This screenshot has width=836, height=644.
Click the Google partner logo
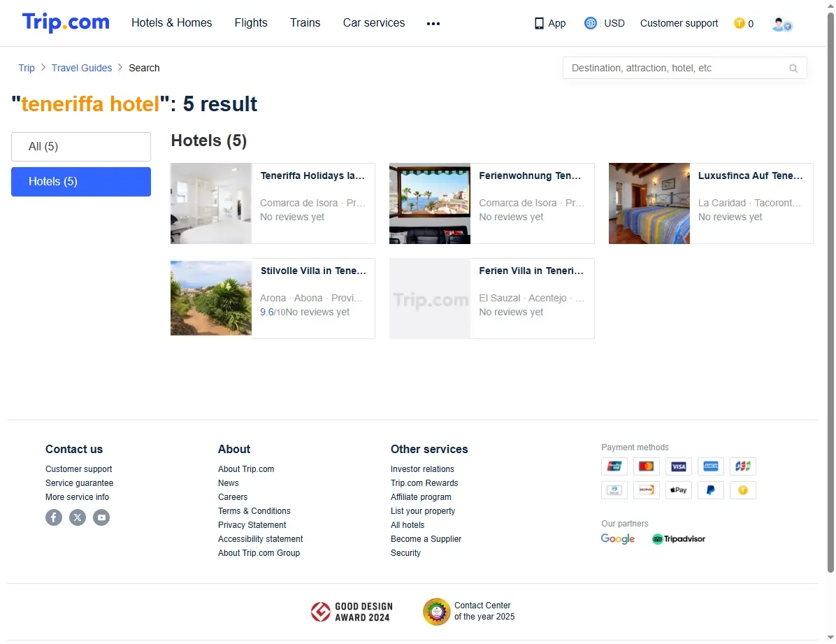pos(618,539)
